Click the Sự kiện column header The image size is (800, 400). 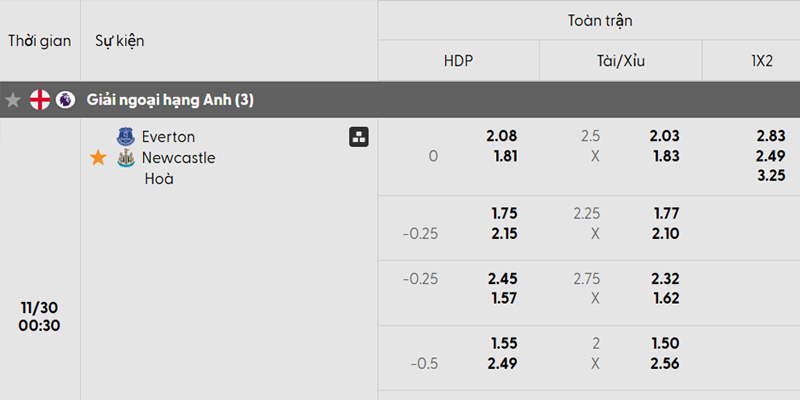120,41
